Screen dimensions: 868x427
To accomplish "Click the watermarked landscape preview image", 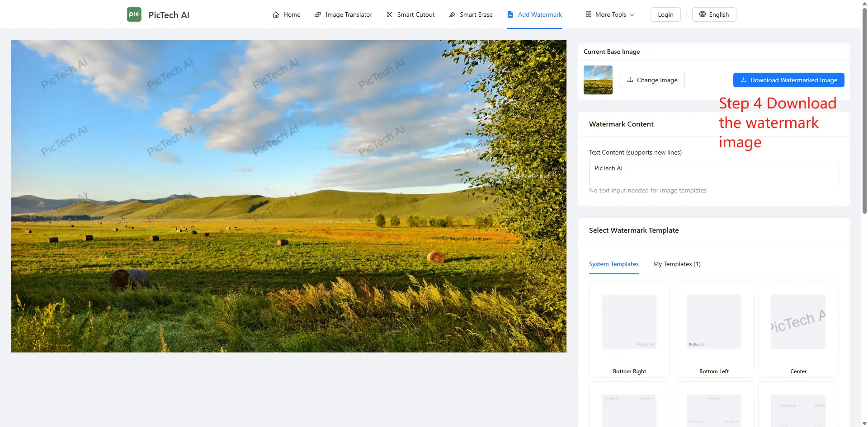I will pos(289,196).
